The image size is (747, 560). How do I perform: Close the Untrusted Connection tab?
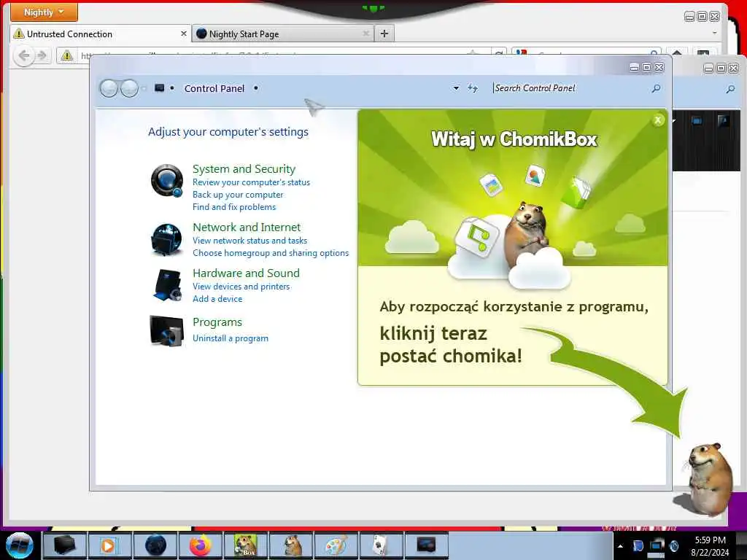(x=183, y=34)
